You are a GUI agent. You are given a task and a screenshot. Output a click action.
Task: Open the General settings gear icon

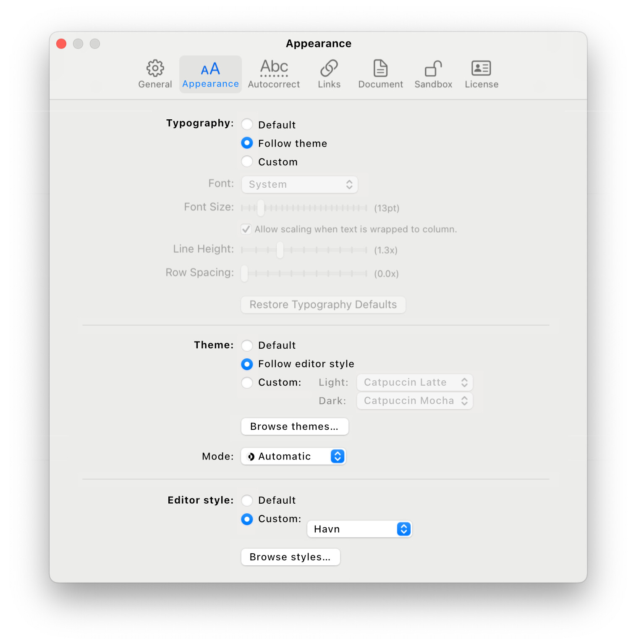[x=155, y=68]
